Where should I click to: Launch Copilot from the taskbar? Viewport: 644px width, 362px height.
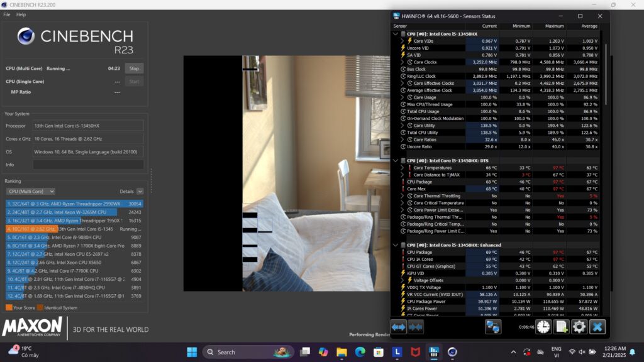[323, 352]
